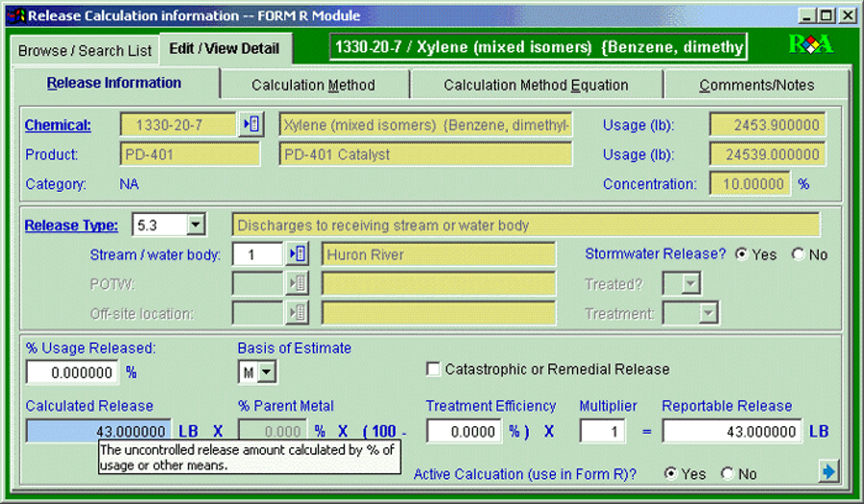Select No for Active Calculation

[727, 473]
